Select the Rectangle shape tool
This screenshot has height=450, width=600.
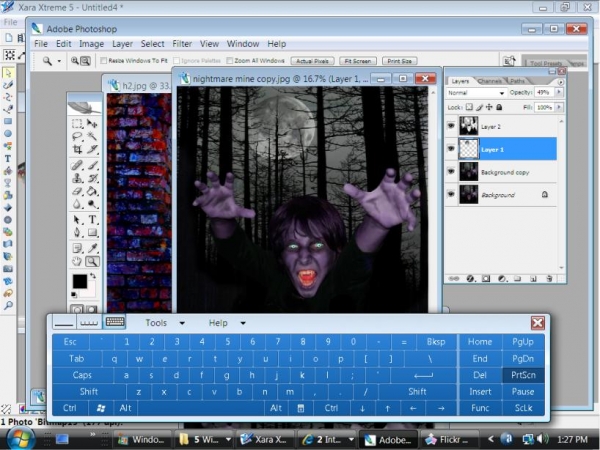tap(92, 232)
